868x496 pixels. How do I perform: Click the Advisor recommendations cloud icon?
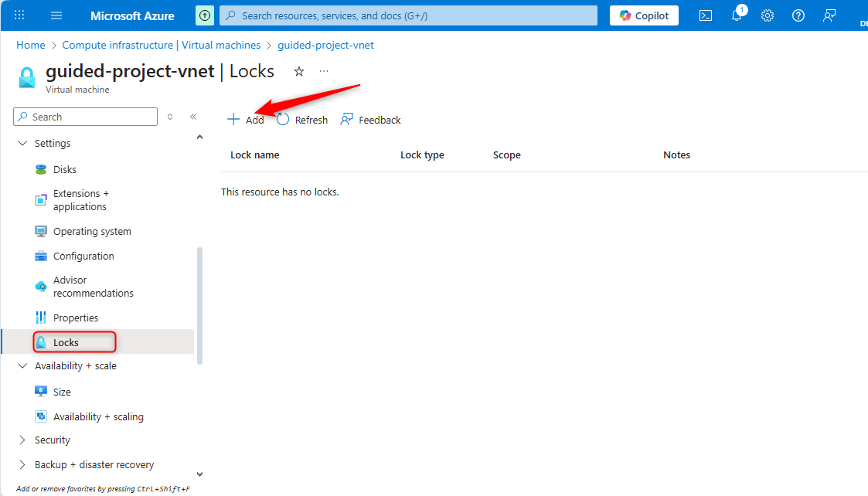[x=41, y=287]
